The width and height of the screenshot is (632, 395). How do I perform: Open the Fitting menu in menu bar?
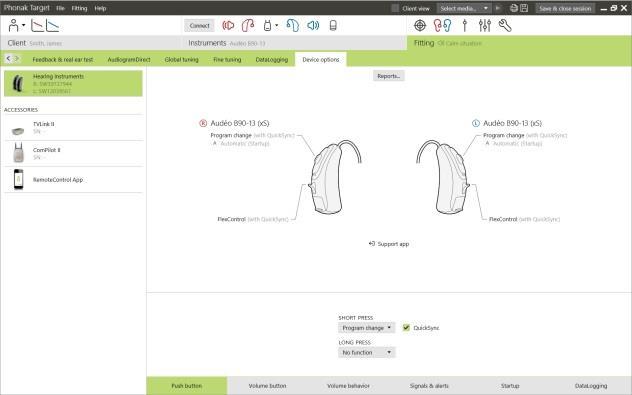[x=79, y=8]
